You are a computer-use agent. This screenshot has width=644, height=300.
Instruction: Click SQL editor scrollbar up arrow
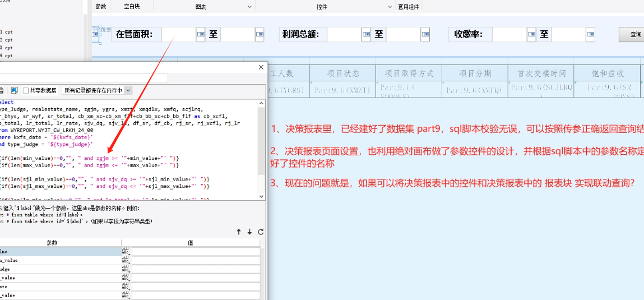[262, 103]
